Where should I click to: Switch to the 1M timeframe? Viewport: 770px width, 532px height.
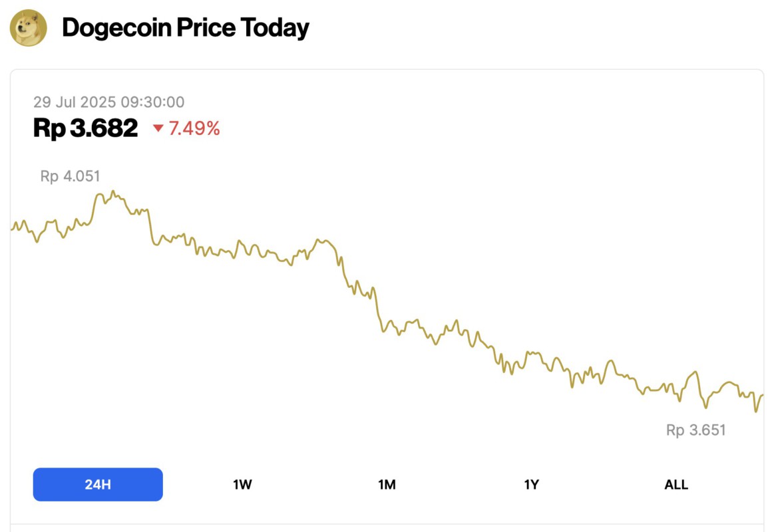coord(387,485)
